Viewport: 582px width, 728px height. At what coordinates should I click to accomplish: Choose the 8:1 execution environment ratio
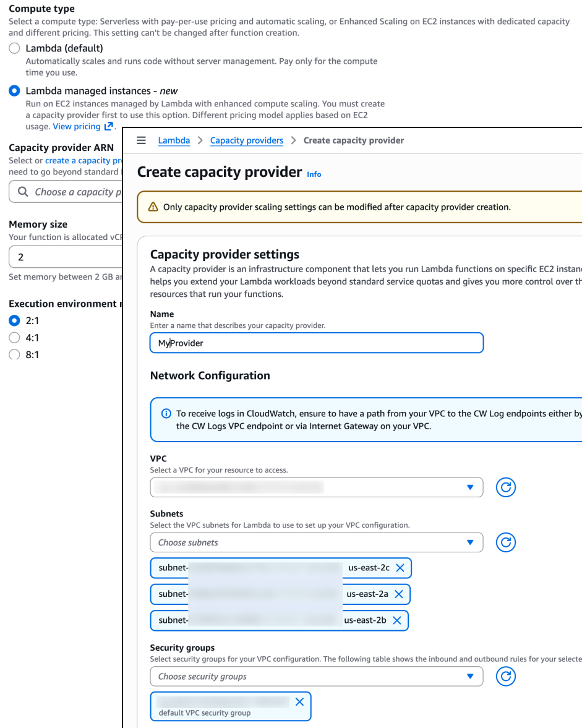tap(14, 355)
